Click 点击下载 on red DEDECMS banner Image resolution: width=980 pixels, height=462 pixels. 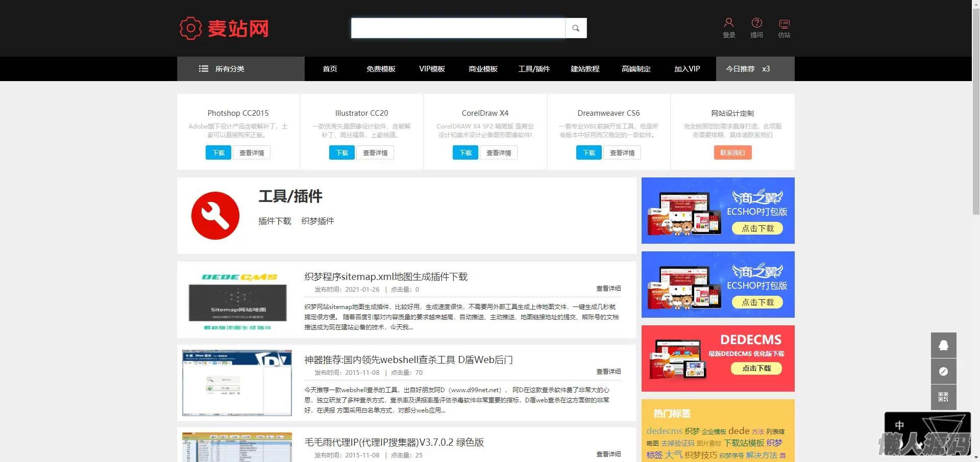pyautogui.click(x=756, y=368)
